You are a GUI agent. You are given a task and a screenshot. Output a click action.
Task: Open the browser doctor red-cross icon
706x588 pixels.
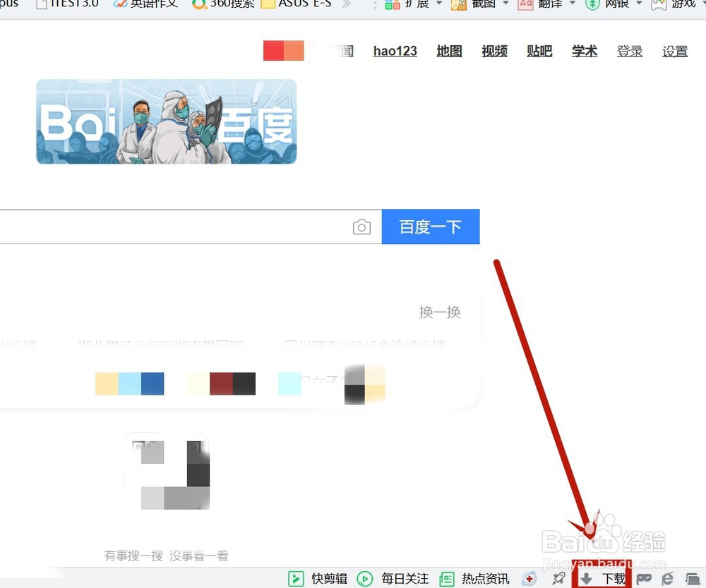coord(529,579)
